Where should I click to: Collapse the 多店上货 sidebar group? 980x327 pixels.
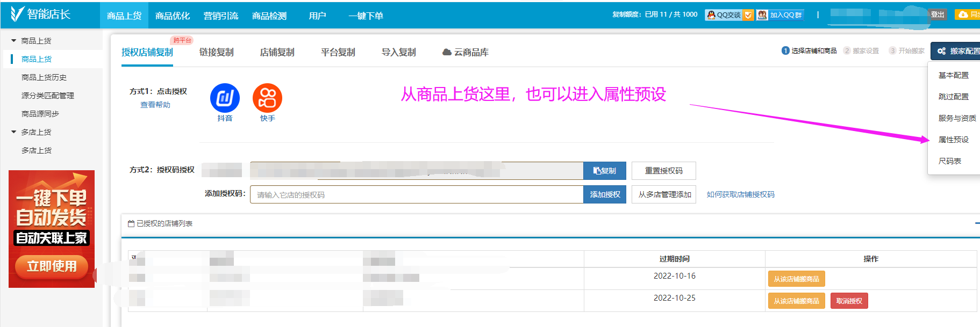(x=14, y=132)
